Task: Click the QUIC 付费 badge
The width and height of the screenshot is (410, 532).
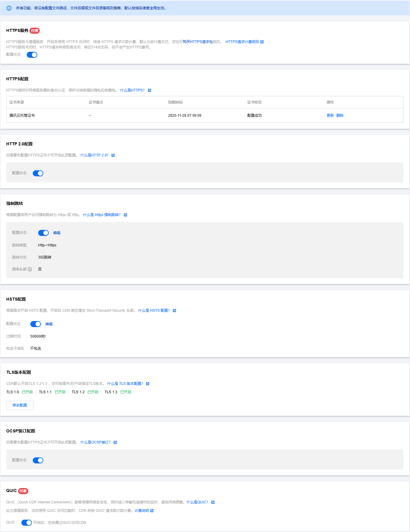Action: coord(23,491)
